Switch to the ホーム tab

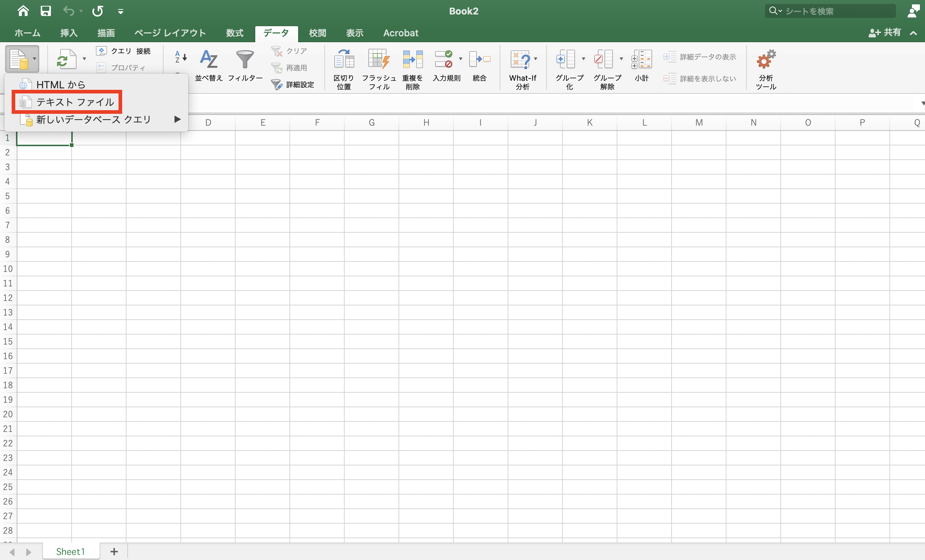pyautogui.click(x=27, y=33)
